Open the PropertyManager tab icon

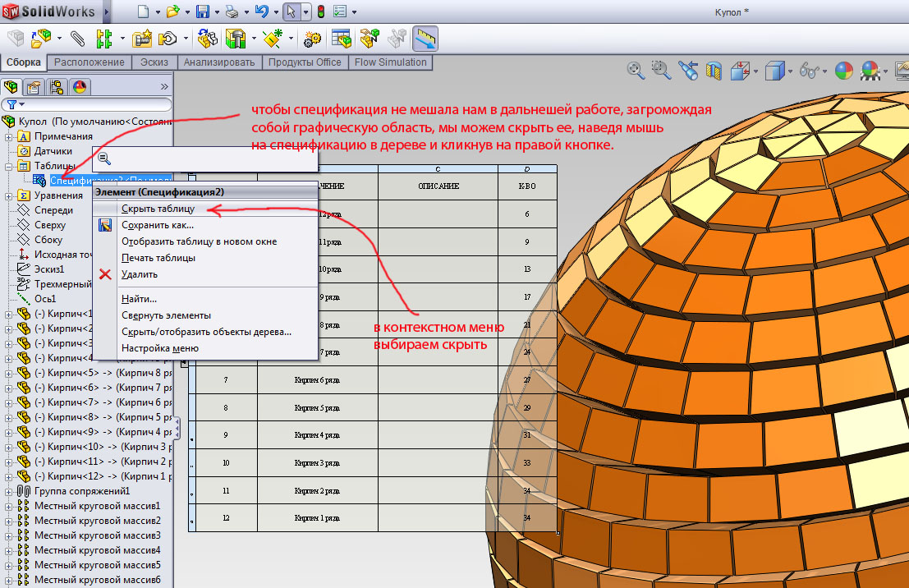pos(34,87)
